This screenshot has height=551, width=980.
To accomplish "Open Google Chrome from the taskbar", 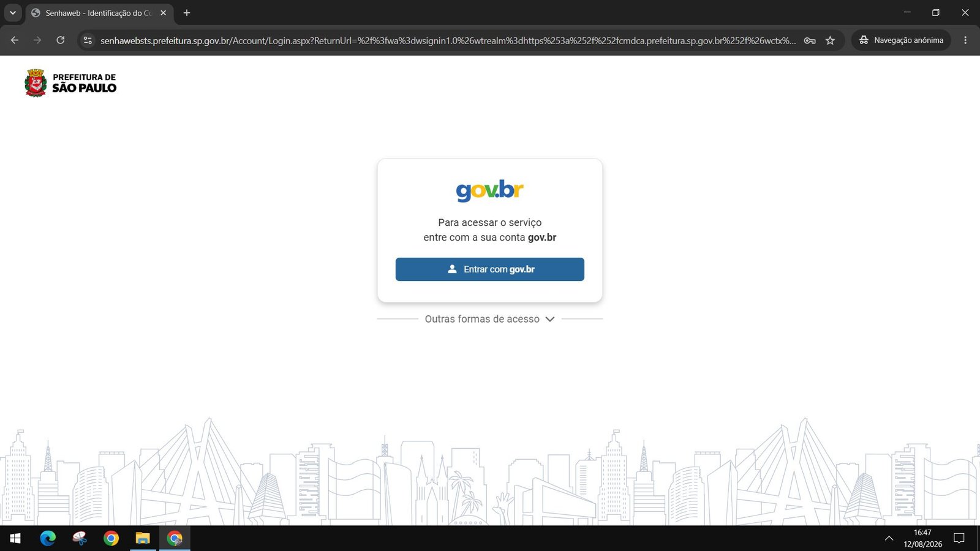I will [x=111, y=539].
